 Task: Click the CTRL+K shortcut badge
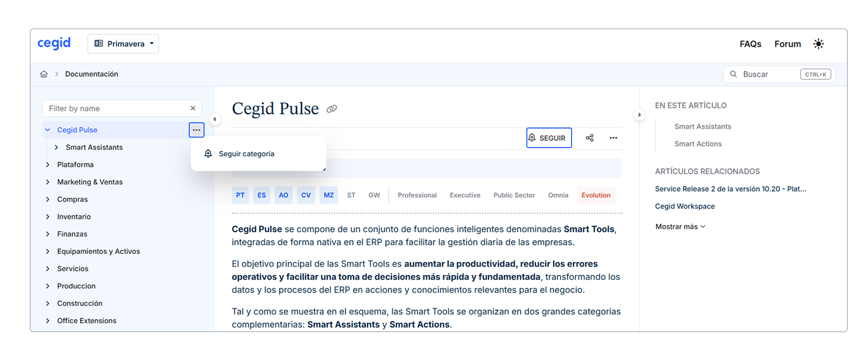815,74
